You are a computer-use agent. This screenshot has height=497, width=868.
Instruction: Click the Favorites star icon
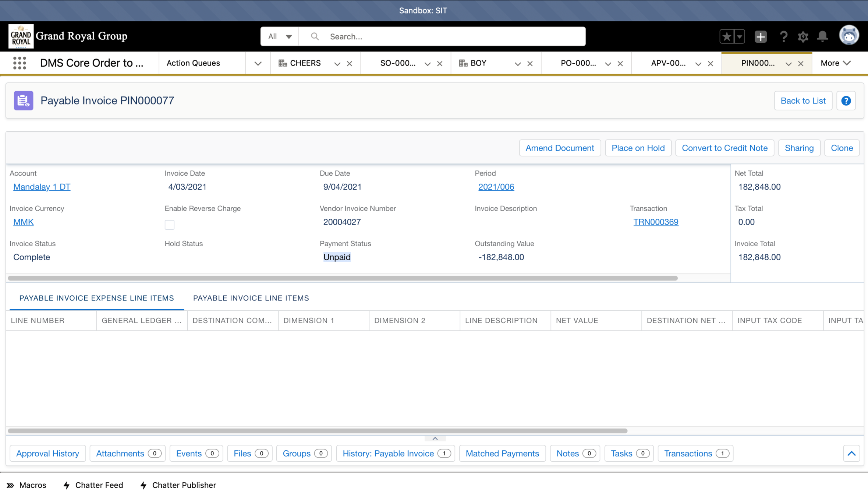pos(727,36)
